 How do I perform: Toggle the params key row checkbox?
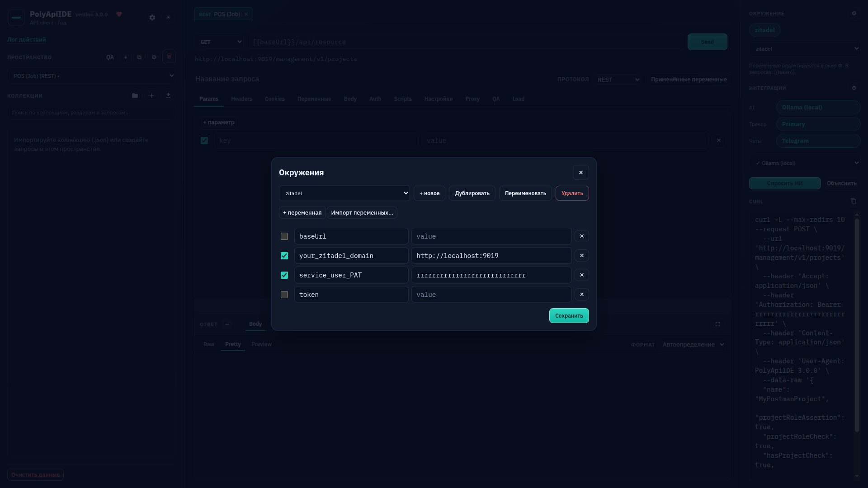[204, 141]
